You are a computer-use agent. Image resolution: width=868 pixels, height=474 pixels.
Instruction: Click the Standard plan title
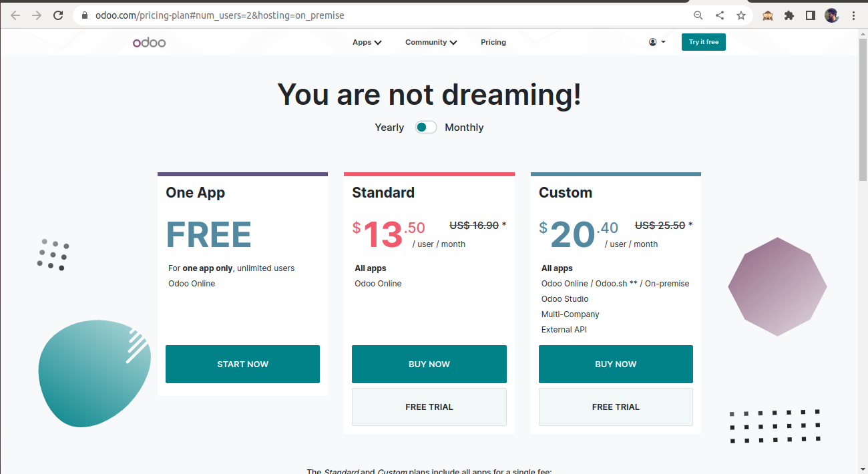pyautogui.click(x=383, y=193)
